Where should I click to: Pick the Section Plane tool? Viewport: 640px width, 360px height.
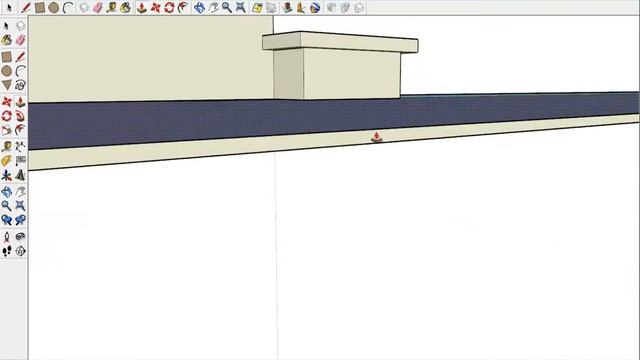(x=20, y=251)
